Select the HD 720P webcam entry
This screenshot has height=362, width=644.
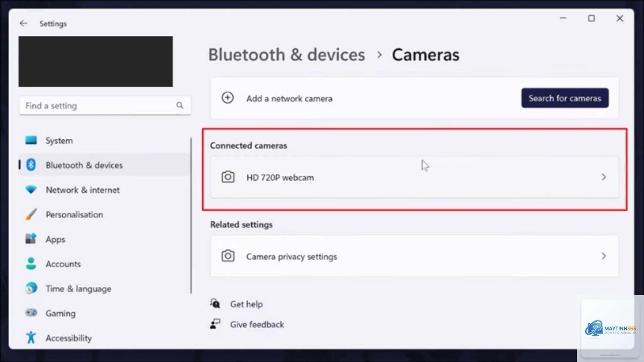pos(414,177)
